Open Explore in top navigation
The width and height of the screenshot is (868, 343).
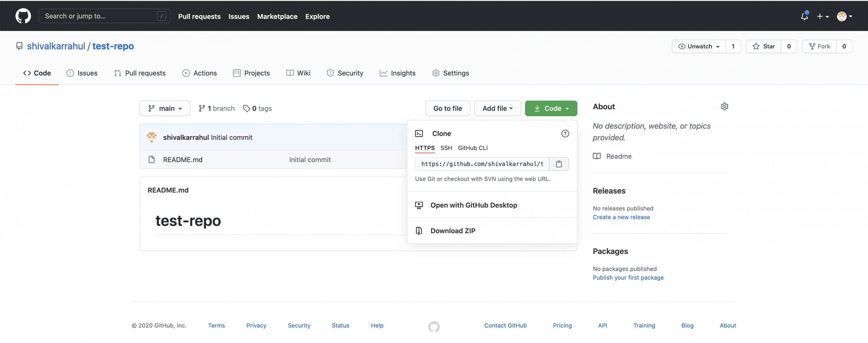[x=317, y=16]
